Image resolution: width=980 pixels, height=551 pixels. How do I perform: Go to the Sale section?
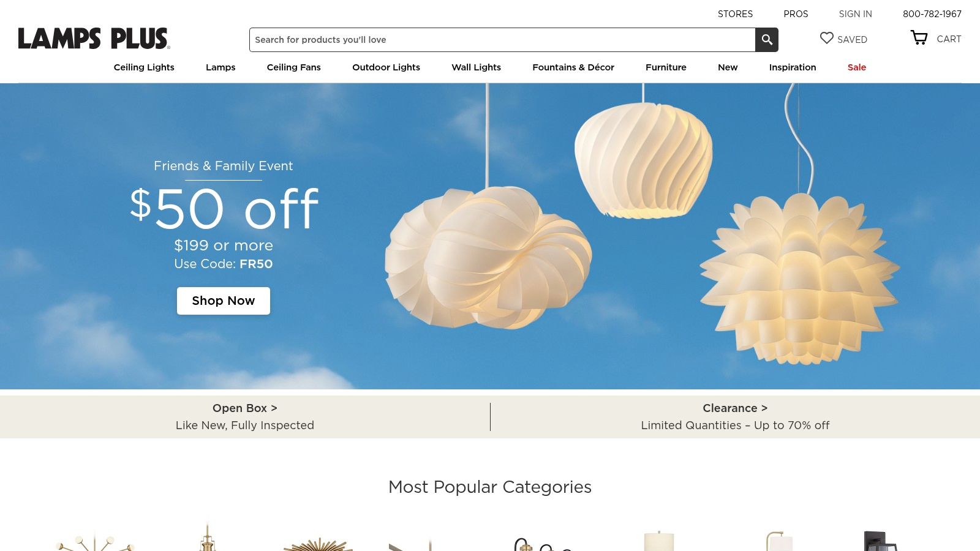[x=857, y=67]
